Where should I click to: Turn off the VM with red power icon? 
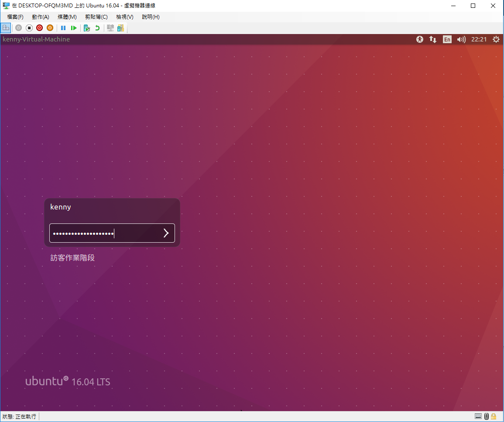(39, 27)
